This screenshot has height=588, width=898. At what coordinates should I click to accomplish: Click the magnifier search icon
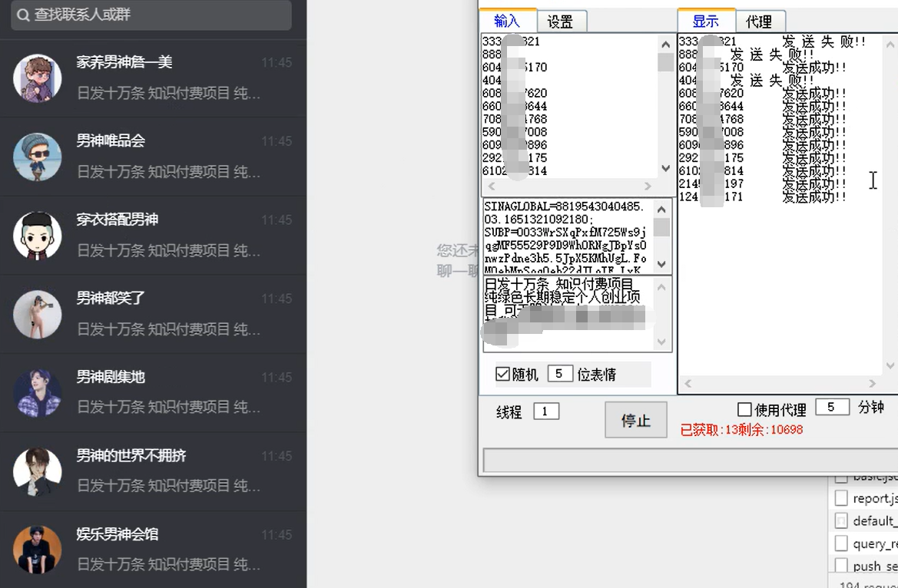[22, 15]
